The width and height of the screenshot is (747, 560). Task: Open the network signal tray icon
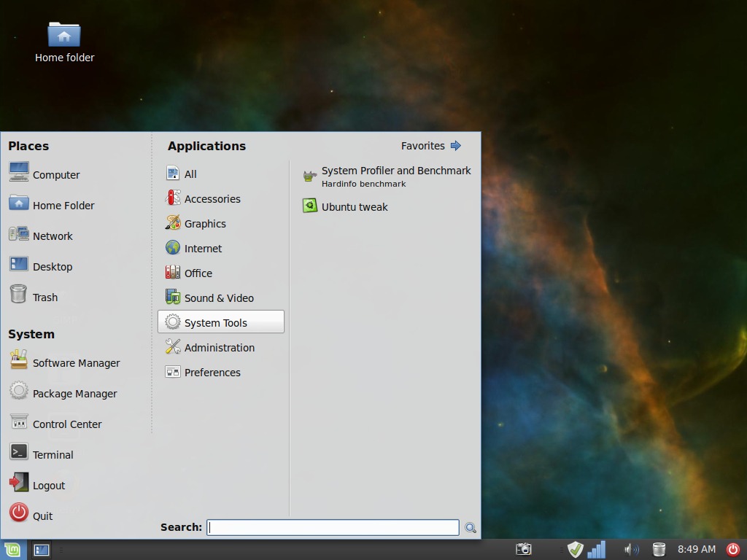click(x=597, y=549)
